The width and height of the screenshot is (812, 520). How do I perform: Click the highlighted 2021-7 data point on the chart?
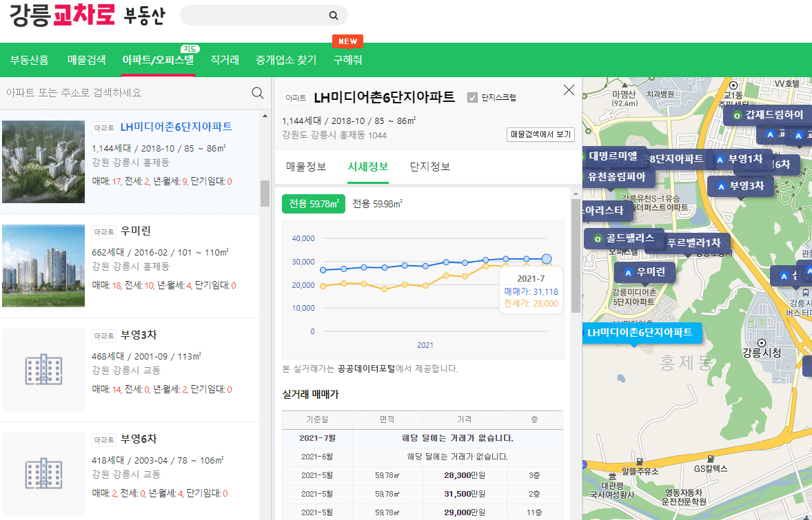point(545,258)
